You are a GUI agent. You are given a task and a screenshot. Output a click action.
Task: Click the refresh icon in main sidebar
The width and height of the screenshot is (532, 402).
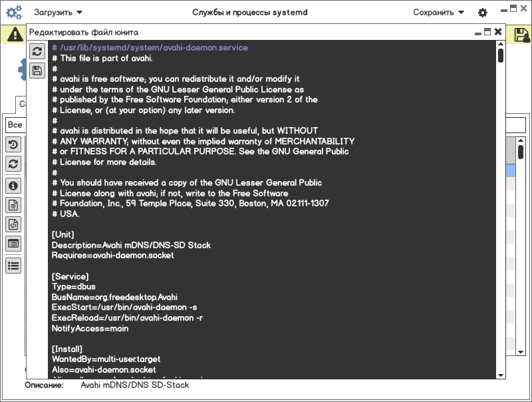[x=13, y=164]
